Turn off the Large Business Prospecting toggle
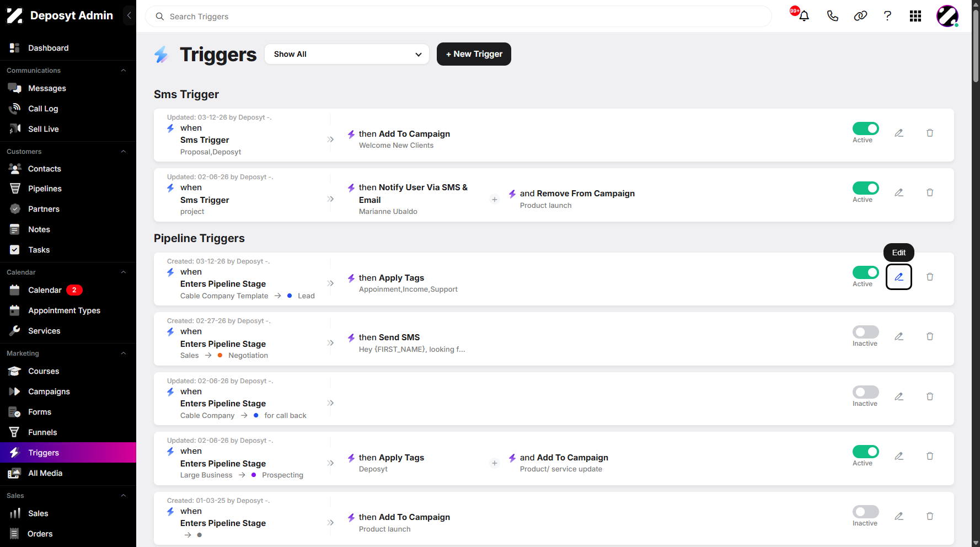The height and width of the screenshot is (547, 980). click(x=865, y=452)
